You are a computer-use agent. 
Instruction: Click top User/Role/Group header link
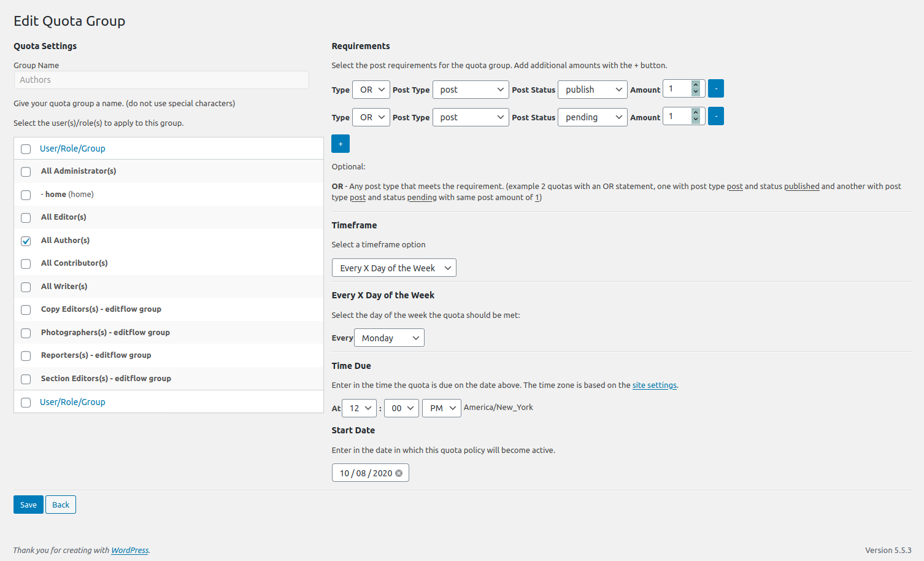coord(72,149)
